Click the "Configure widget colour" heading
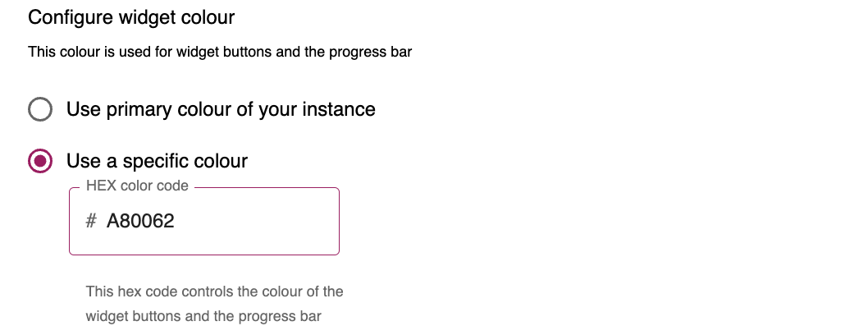Image resolution: width=868 pixels, height=335 pixels. coord(131,17)
